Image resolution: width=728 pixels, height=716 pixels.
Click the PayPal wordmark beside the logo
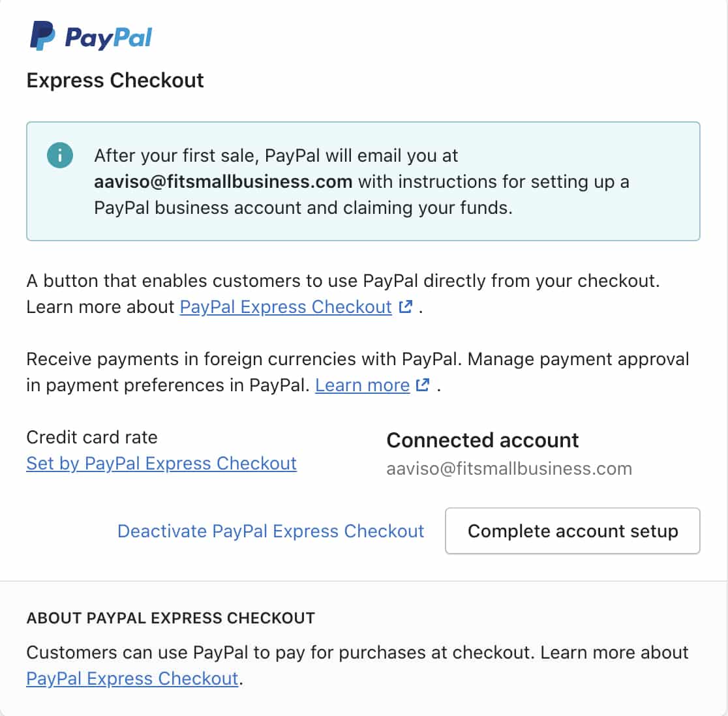pyautogui.click(x=109, y=38)
